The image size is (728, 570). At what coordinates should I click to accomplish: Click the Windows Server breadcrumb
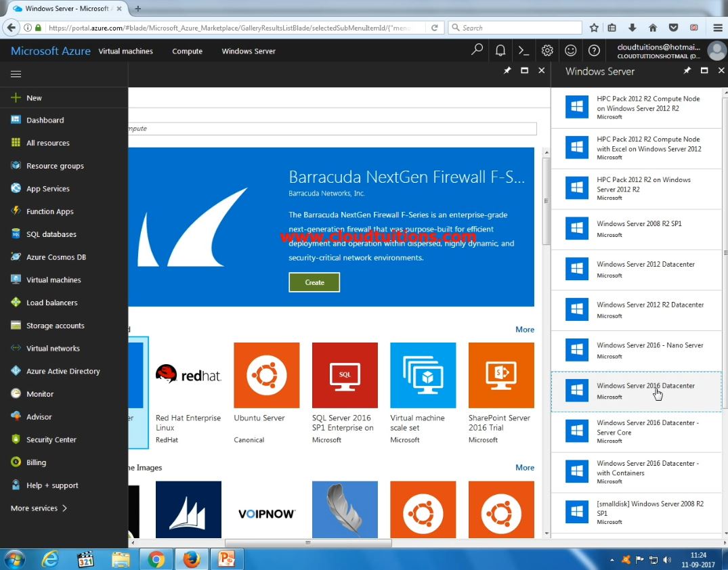249,51
